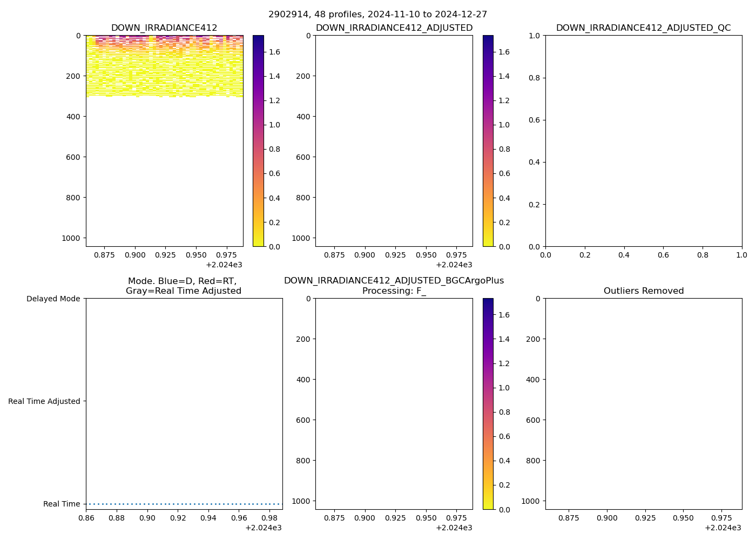This screenshot has width=756, height=540.
Task: Click the DOWN_IRRADIANCE412_ADJUSTED_QC plot title
Action: pos(643,28)
